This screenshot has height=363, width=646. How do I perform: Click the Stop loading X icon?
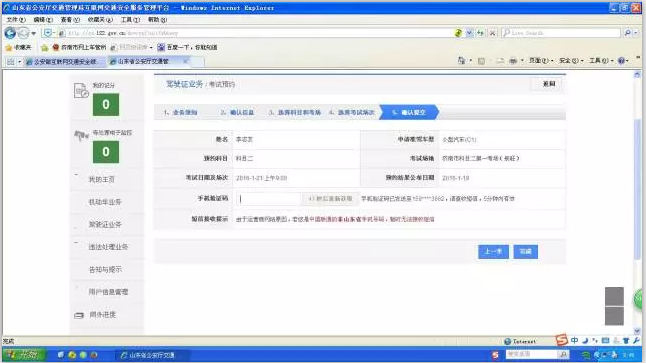point(492,33)
